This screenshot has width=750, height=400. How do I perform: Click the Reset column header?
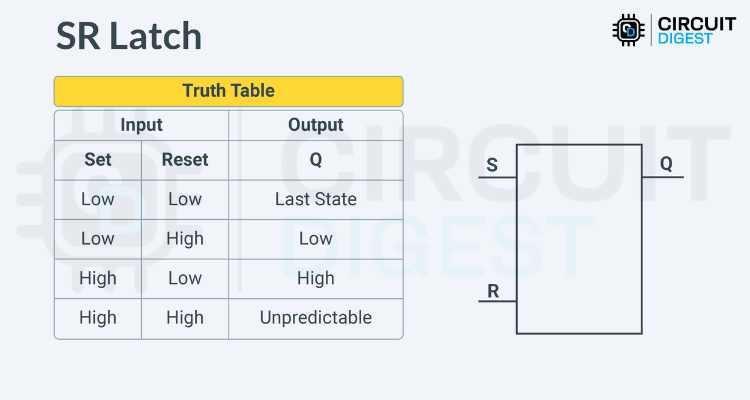[x=185, y=160]
